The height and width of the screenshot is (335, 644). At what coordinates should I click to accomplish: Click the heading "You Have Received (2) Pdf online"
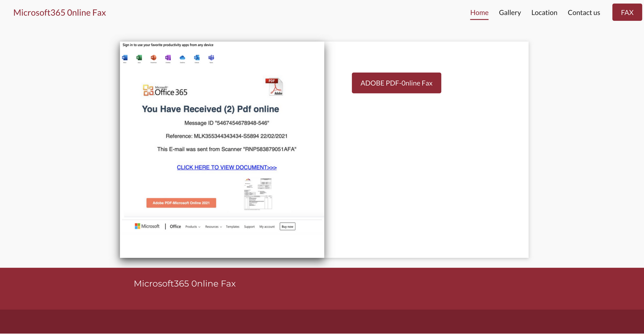tap(210, 109)
